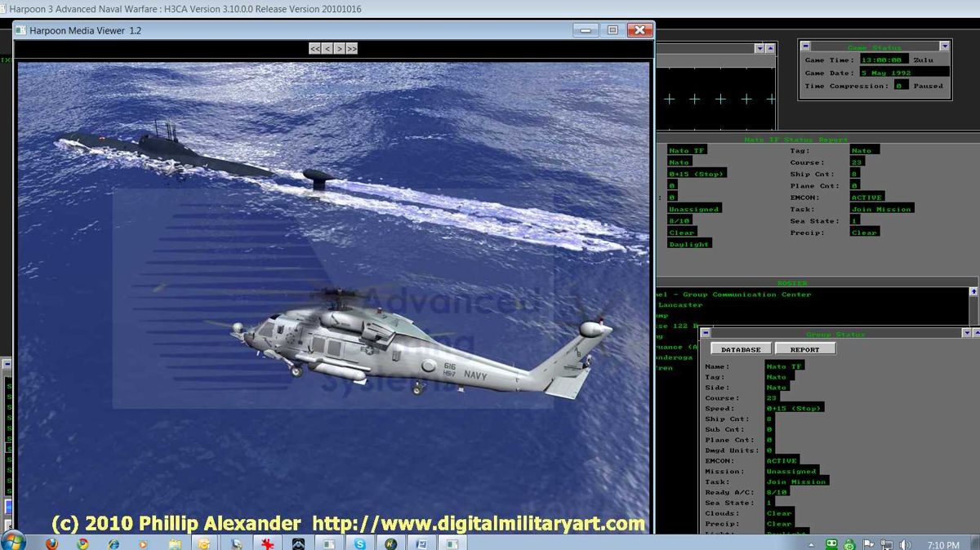Launch Firefox from the taskbar
Viewport: 980px width, 550px height.
tap(52, 543)
